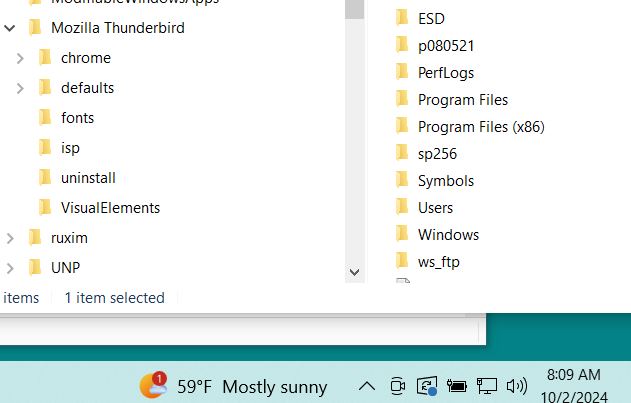This screenshot has width=631, height=403.
Task: Select the VisualElements folder in tree
Action: [x=110, y=208]
